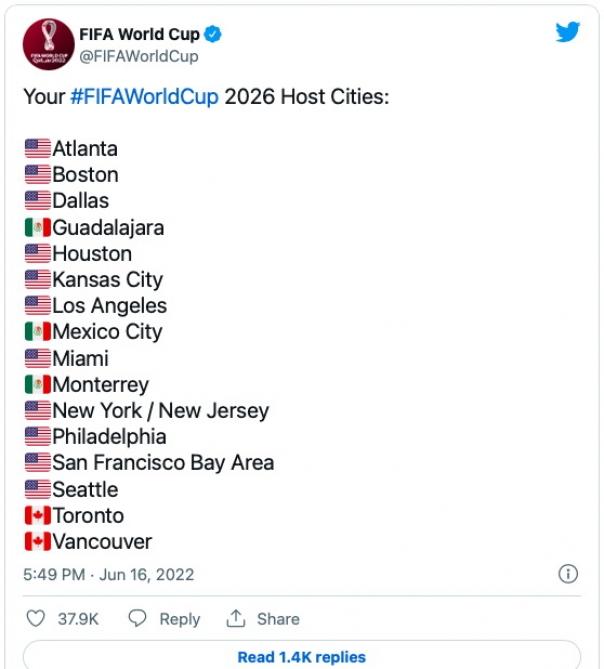Click the Mexico flag beside Guadalajara

point(37,228)
